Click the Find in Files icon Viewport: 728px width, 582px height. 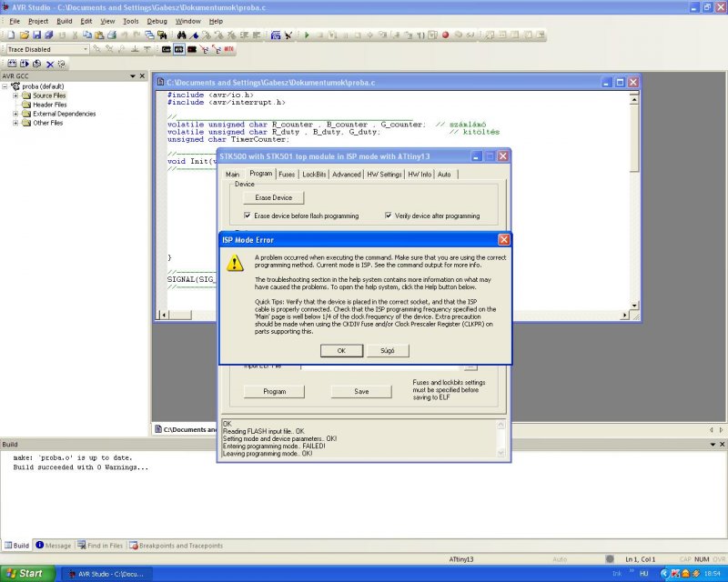(x=162, y=35)
